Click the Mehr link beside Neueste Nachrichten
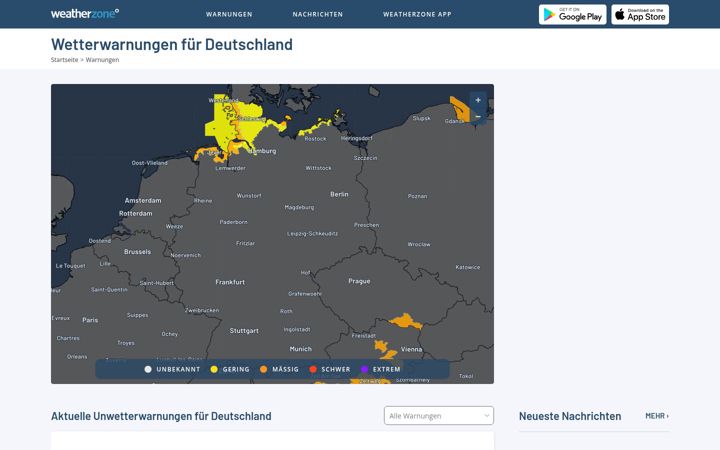 pyautogui.click(x=657, y=416)
